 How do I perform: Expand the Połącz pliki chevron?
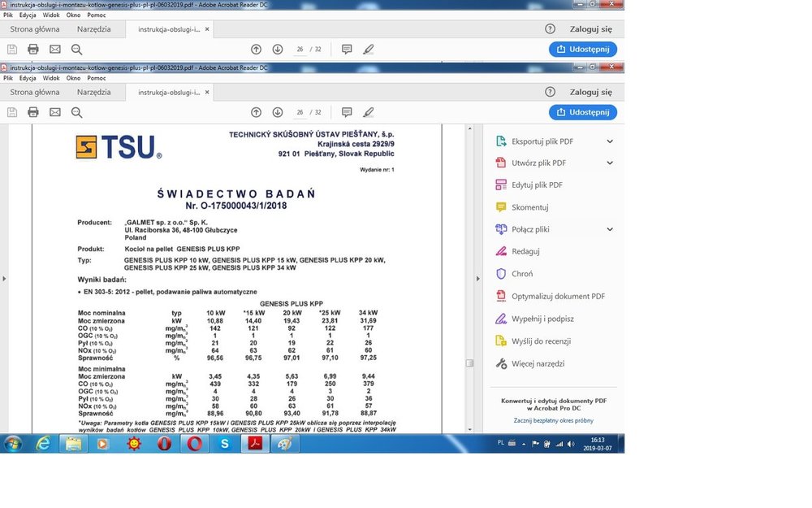(x=610, y=229)
